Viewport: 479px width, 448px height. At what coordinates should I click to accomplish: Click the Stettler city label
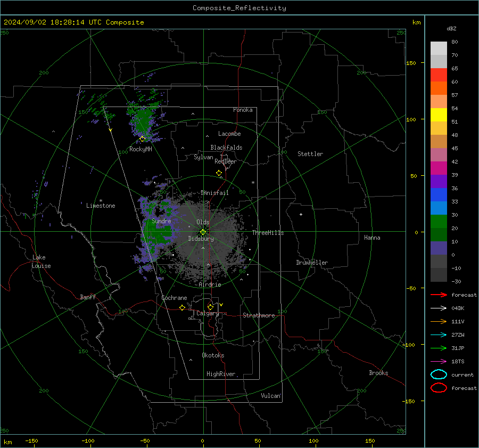(x=310, y=154)
